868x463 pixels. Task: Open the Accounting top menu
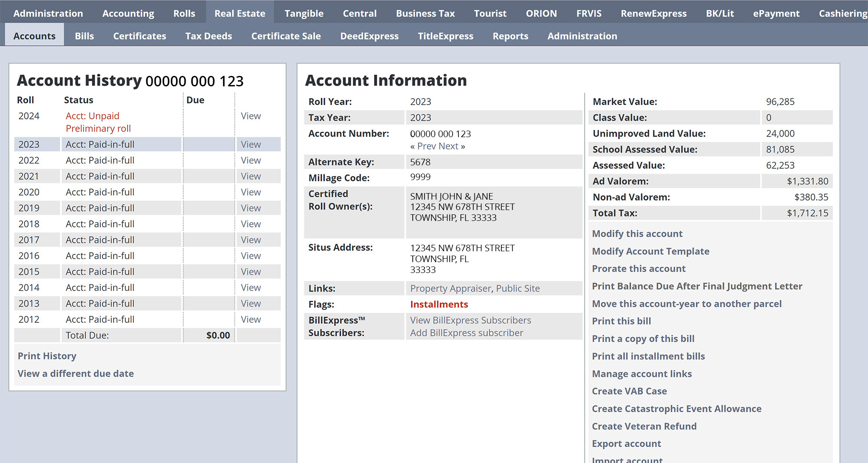[x=128, y=13]
